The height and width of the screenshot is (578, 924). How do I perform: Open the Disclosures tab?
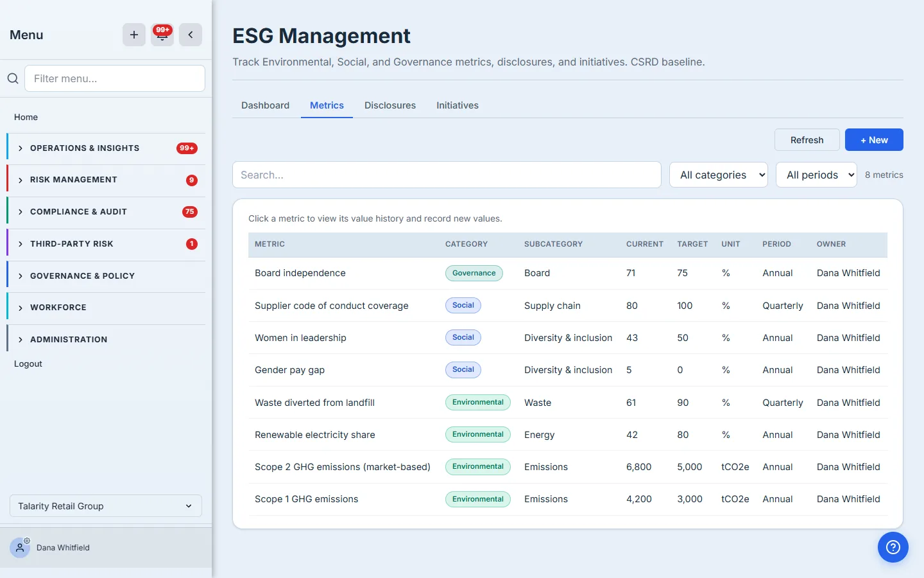click(x=390, y=105)
